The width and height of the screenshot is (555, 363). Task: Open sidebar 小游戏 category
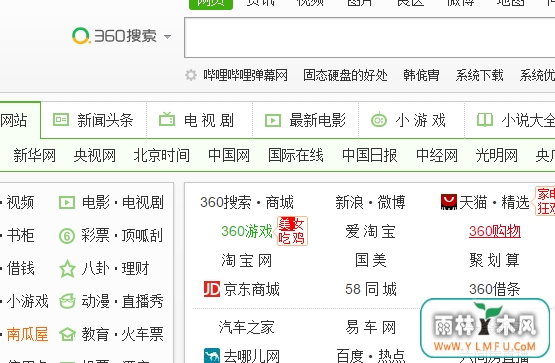(x=27, y=301)
